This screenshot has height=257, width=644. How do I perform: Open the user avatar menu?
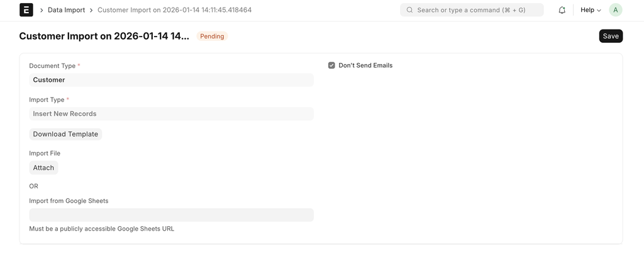(x=616, y=10)
